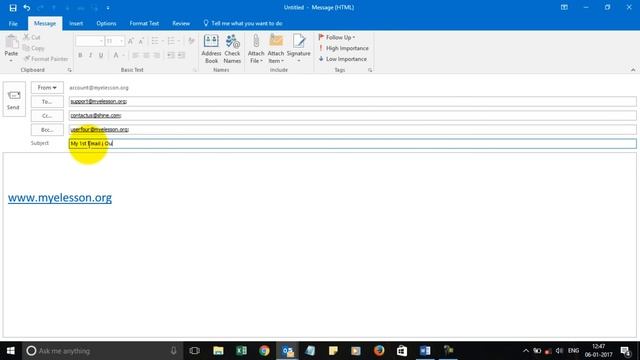Click the Grow Font icon

point(131,41)
